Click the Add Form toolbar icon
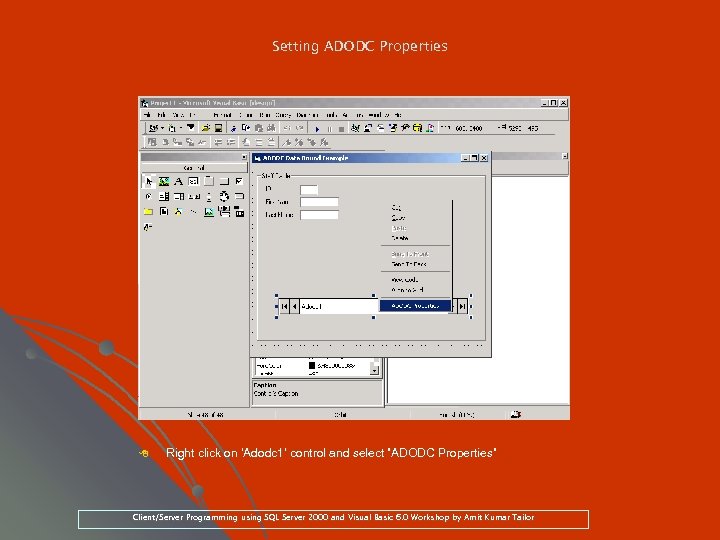 pos(172,128)
